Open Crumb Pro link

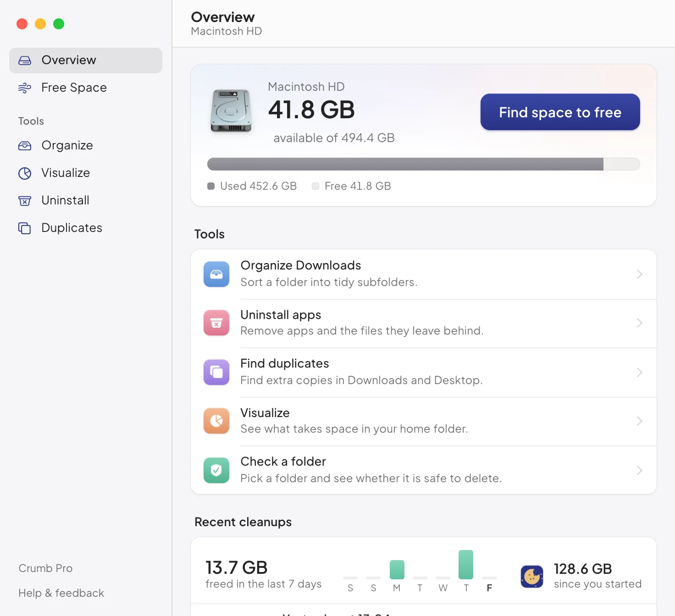45,568
